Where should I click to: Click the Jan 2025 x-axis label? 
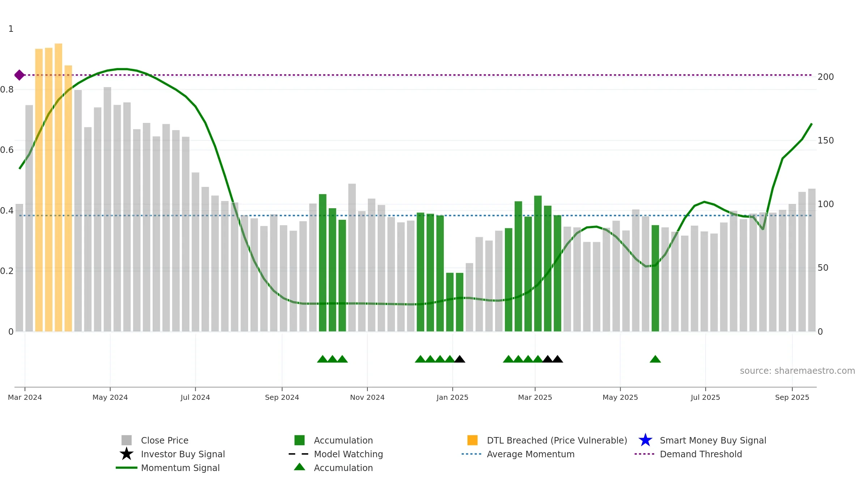pos(452,397)
